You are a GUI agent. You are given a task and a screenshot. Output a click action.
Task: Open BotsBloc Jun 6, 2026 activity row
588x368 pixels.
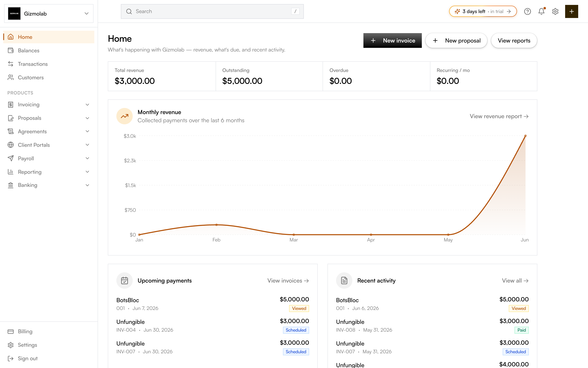(432, 304)
